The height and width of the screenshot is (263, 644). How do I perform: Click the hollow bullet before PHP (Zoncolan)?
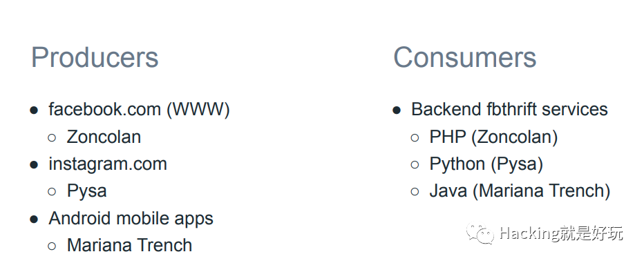pos(415,137)
